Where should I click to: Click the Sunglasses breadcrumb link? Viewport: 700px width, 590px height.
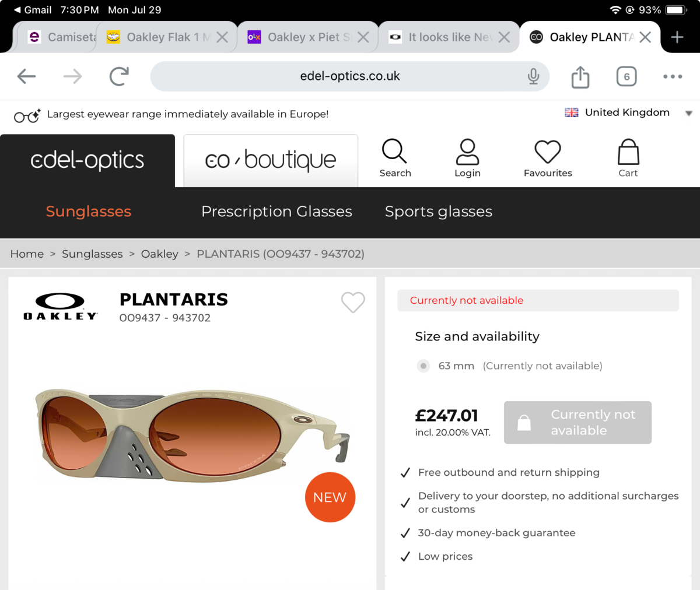[x=92, y=254]
